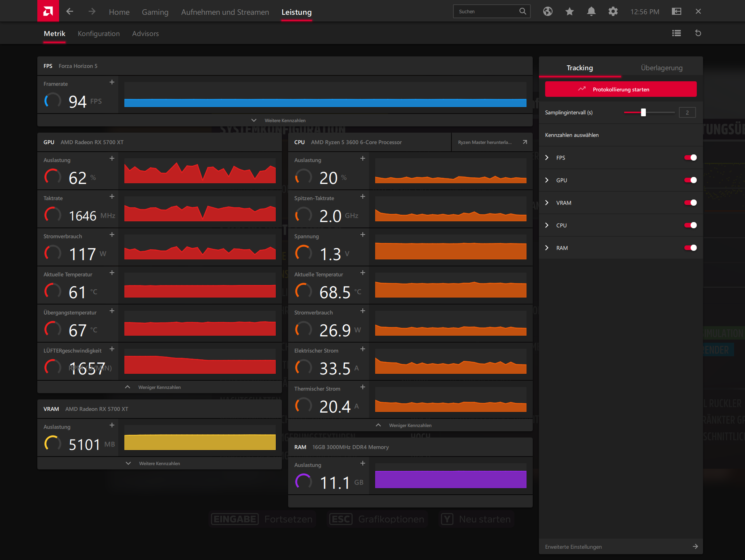Switch to Konfiguration sub-tab
The width and height of the screenshot is (745, 560).
pos(99,33)
